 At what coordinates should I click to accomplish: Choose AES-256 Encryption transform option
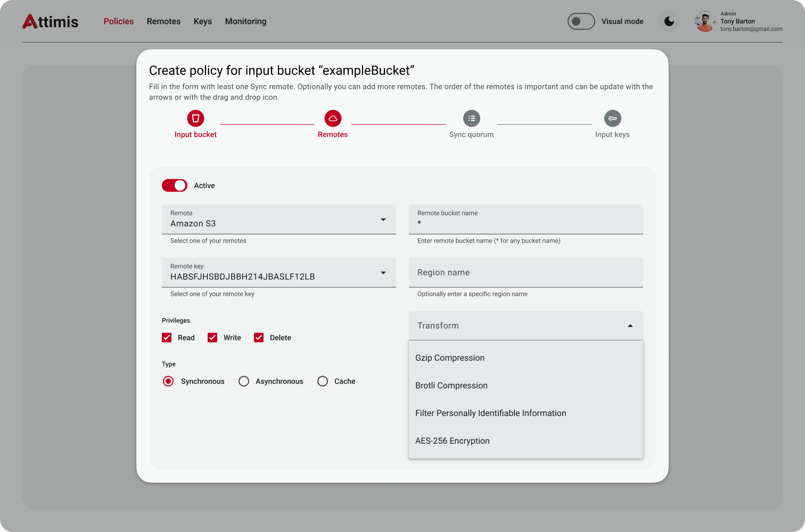tap(453, 441)
